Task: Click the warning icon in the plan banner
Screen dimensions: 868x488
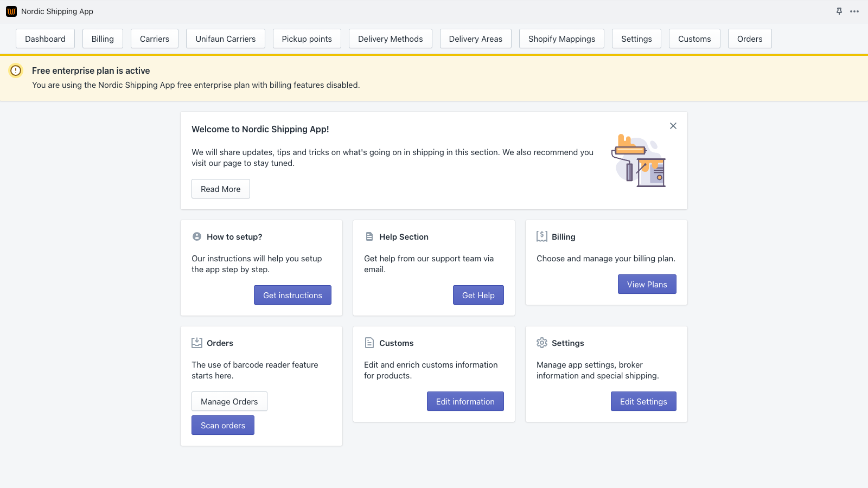Action: (16, 70)
